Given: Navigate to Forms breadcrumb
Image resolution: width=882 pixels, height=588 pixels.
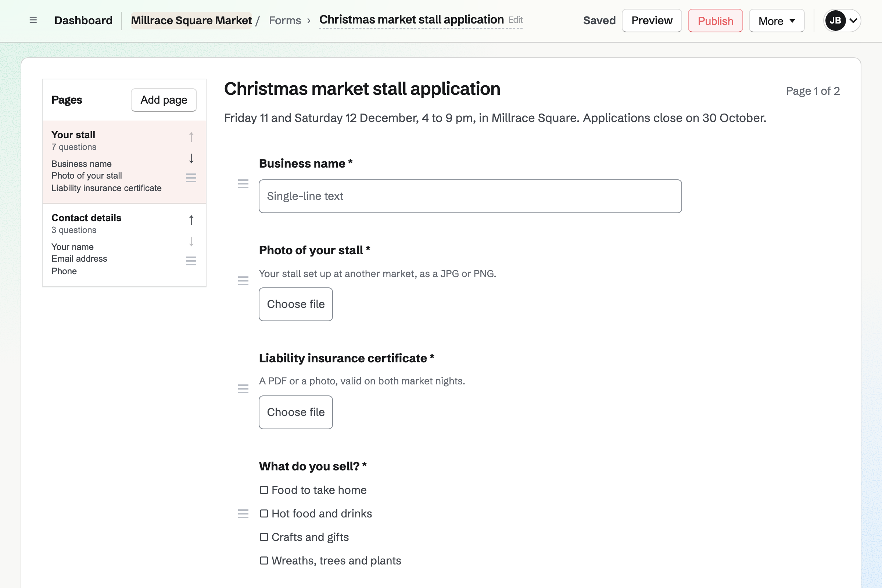Looking at the screenshot, I should pos(285,20).
